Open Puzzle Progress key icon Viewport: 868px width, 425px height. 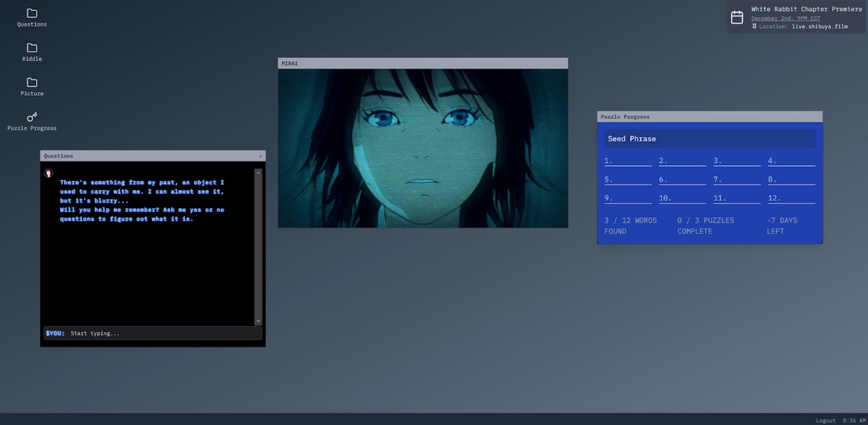pos(32,117)
